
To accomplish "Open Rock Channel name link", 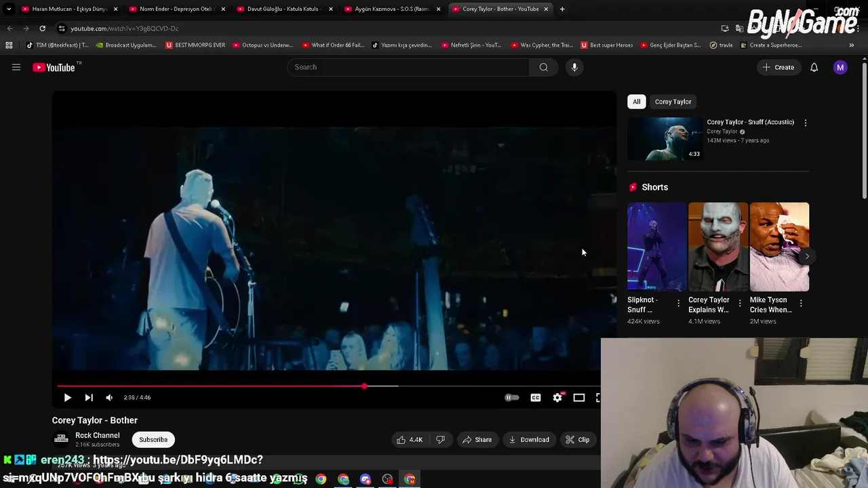I will 98,436.
